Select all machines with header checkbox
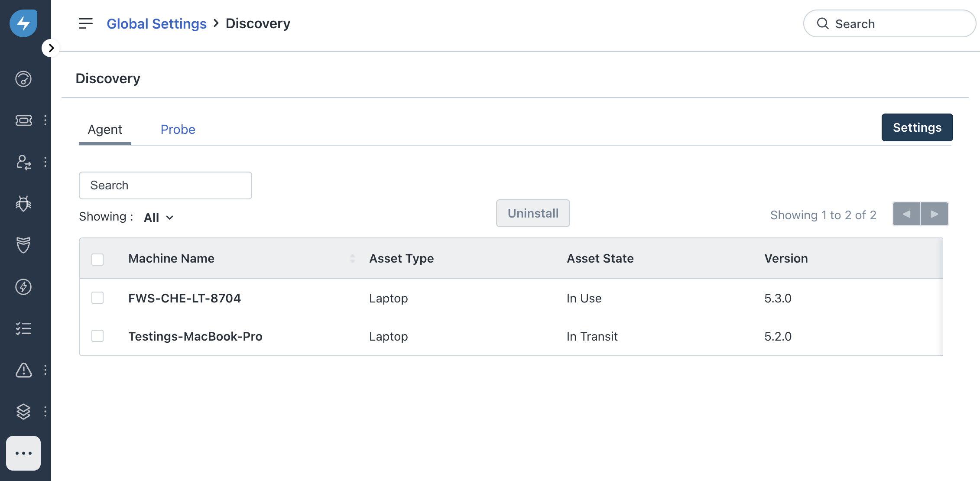Image resolution: width=980 pixels, height=481 pixels. pyautogui.click(x=97, y=259)
